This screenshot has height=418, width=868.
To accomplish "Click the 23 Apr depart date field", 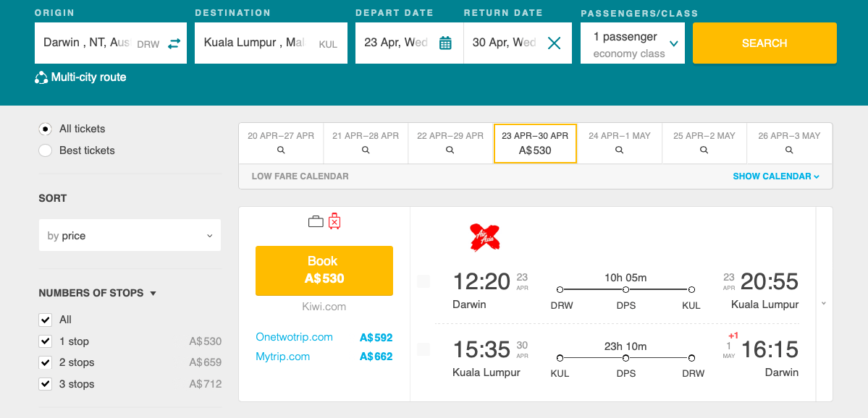I will pos(409,43).
